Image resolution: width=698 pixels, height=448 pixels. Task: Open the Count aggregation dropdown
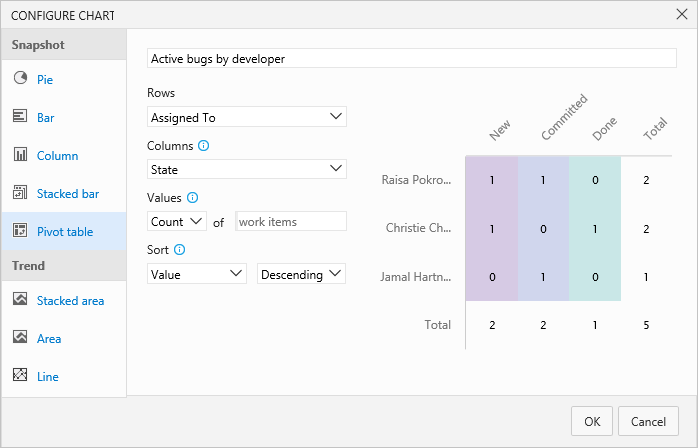176,221
